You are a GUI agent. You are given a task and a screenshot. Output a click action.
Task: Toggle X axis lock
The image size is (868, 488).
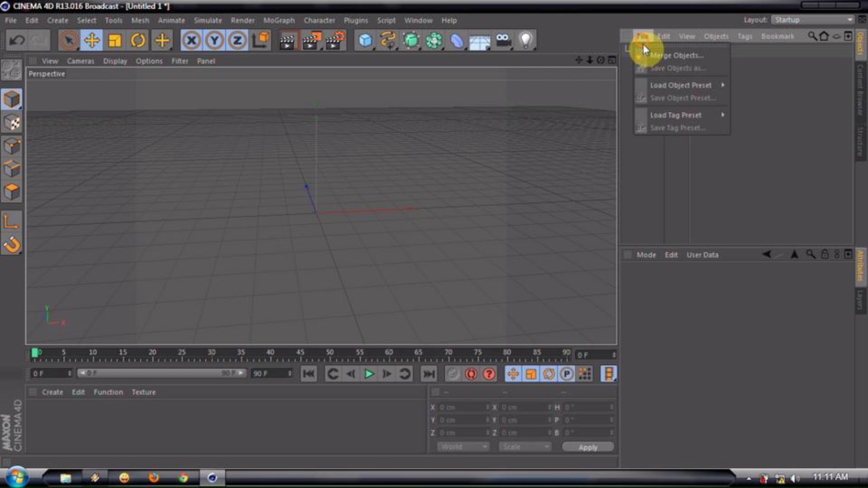click(x=192, y=40)
